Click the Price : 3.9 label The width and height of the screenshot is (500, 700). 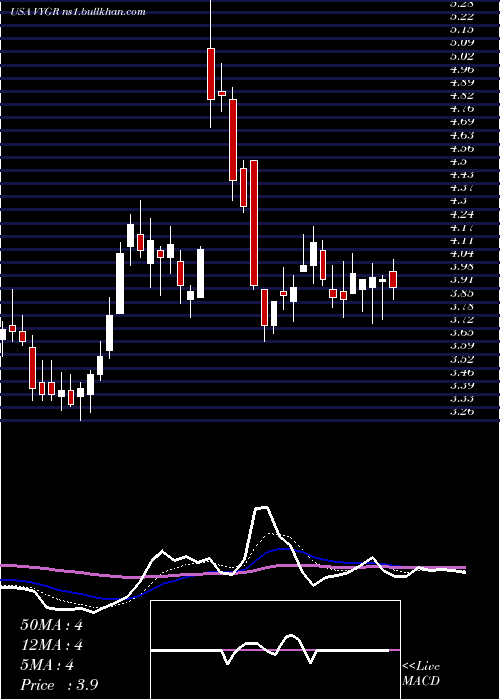(59, 685)
